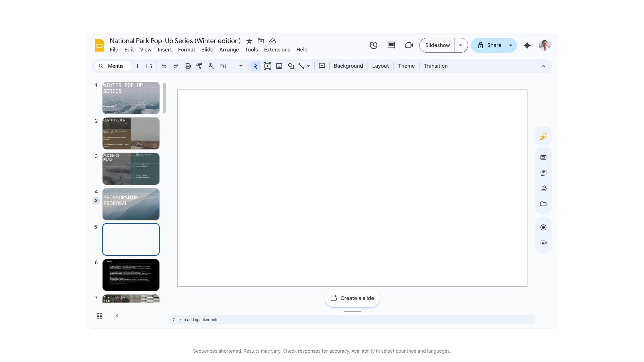This screenshot has width=644, height=362.
Task: Expand the Slideshow options arrow
Action: [460, 45]
